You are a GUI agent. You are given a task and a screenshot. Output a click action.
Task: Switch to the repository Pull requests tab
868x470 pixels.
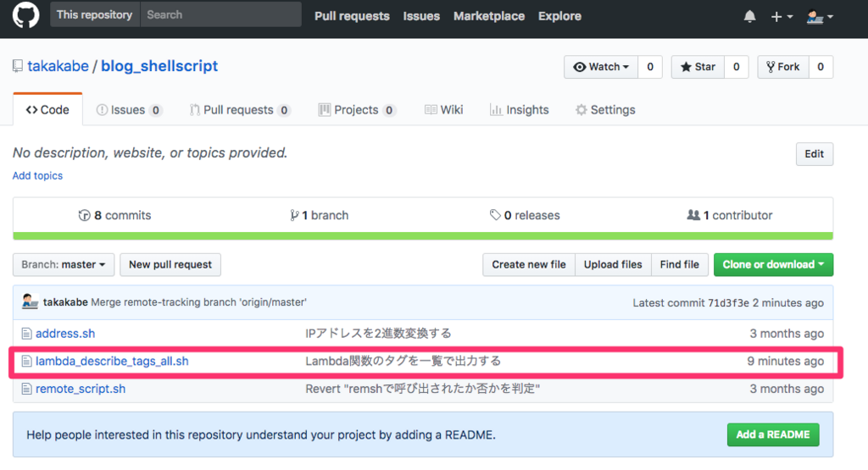(240, 110)
